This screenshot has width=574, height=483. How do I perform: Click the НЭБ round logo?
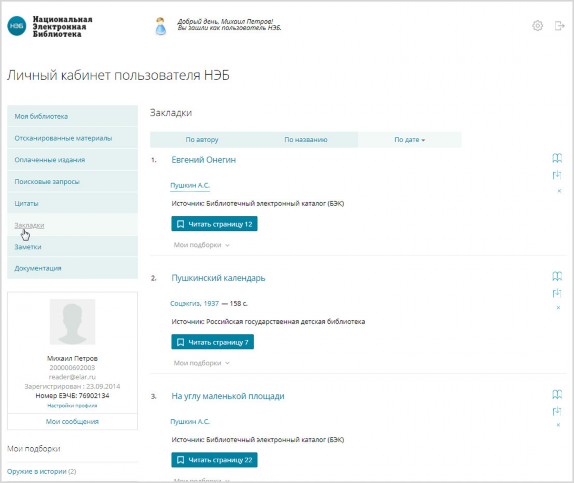tap(17, 26)
